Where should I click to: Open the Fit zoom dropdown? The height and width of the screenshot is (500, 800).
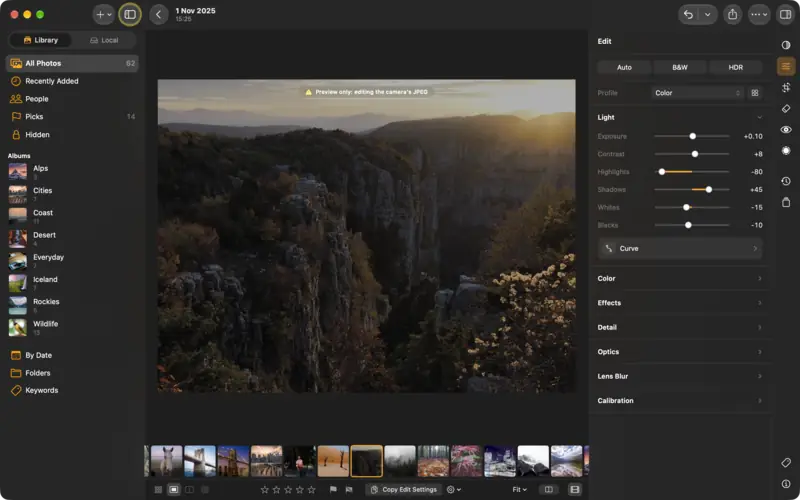519,489
